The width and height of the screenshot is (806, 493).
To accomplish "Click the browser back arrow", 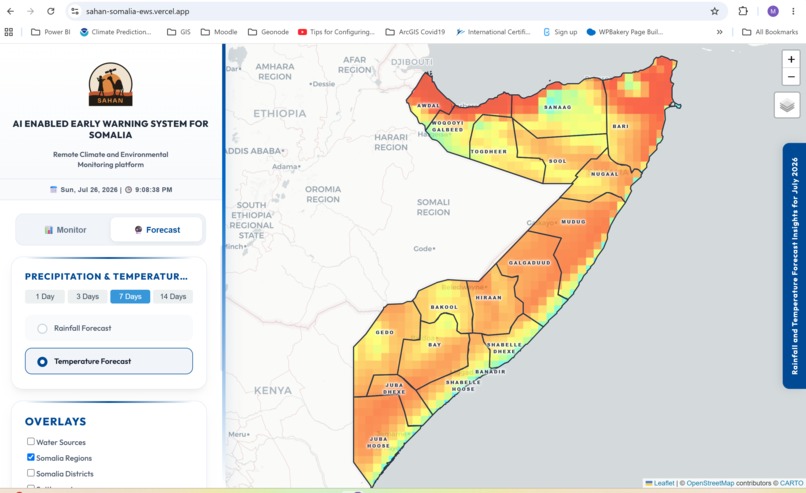I will pyautogui.click(x=10, y=11).
